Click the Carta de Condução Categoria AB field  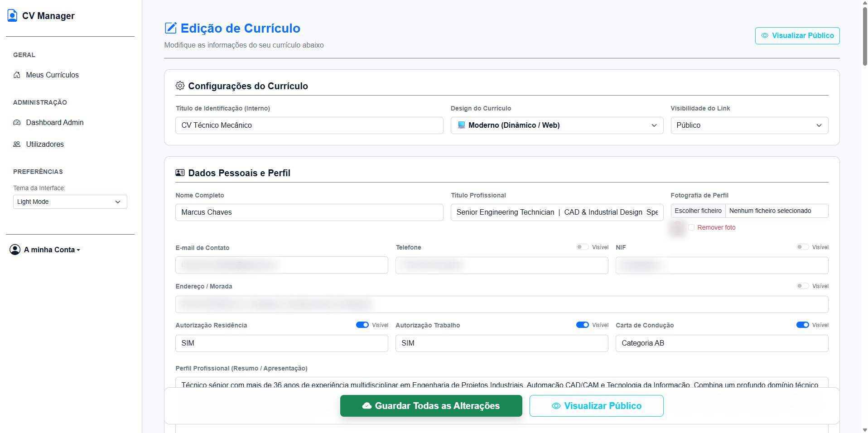(x=722, y=343)
